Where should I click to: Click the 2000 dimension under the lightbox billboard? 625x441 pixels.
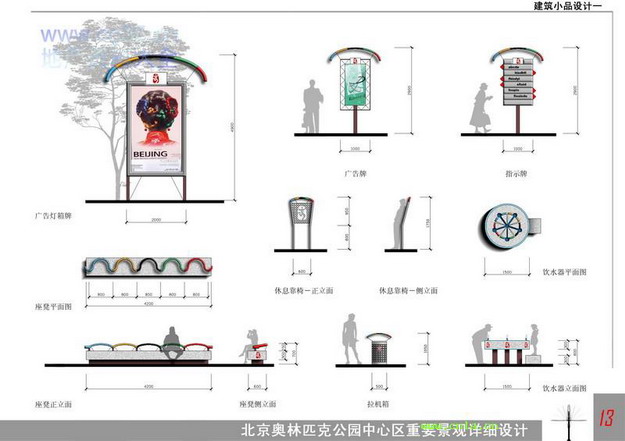[156, 220]
